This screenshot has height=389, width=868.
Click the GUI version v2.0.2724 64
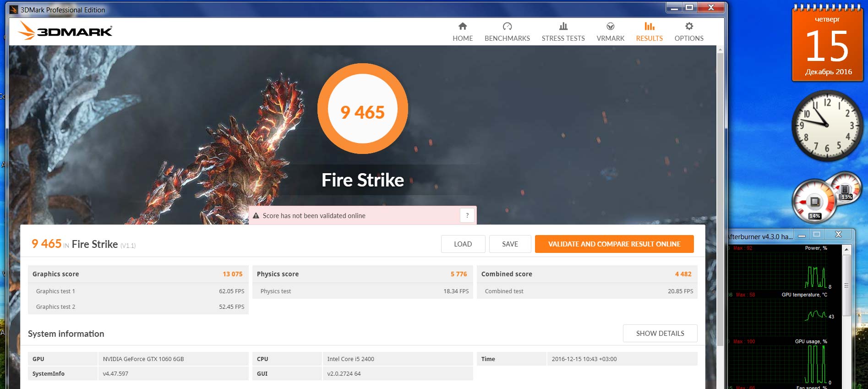(x=344, y=374)
